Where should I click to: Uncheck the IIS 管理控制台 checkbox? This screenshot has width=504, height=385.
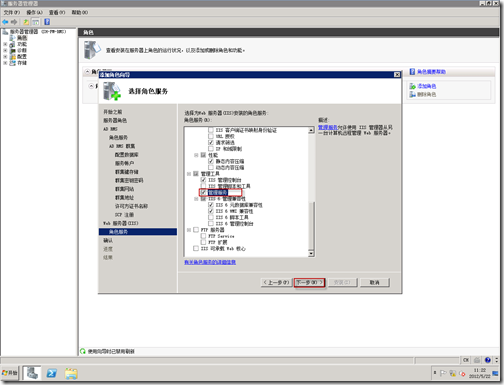coord(203,180)
